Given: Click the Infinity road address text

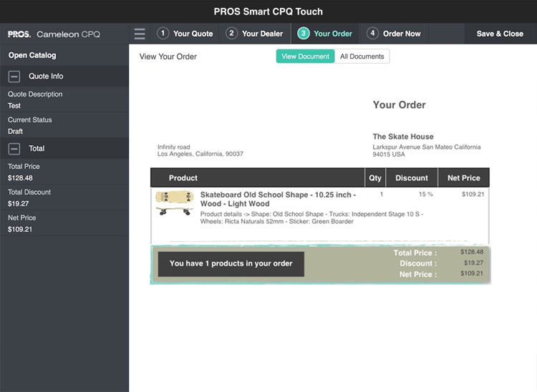Looking at the screenshot, I should [200, 150].
